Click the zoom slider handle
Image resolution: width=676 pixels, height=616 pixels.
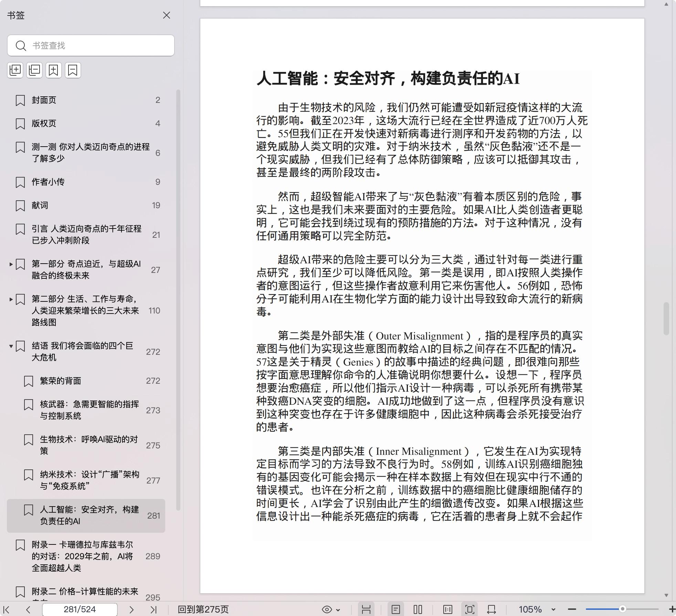tap(622, 609)
